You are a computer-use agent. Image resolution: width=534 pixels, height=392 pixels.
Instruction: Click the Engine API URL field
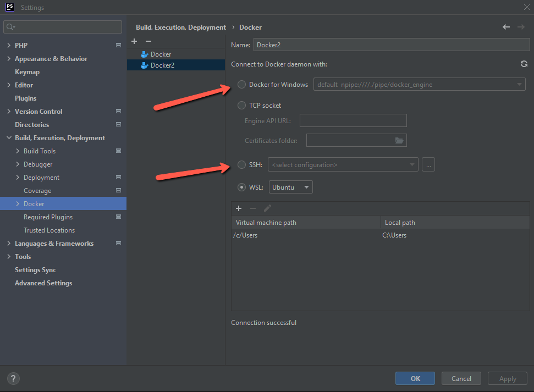click(x=353, y=120)
